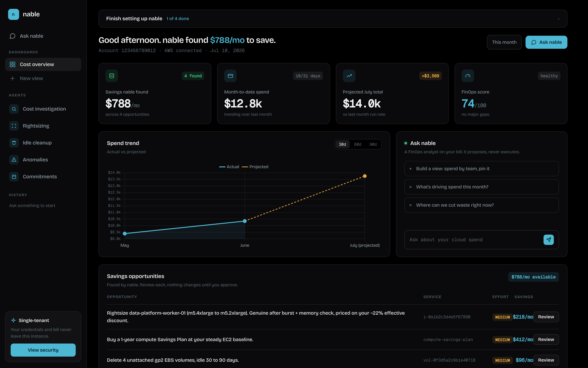The image size is (588, 368).
Task: Click the blue Ask nable button in header
Action: point(546,42)
